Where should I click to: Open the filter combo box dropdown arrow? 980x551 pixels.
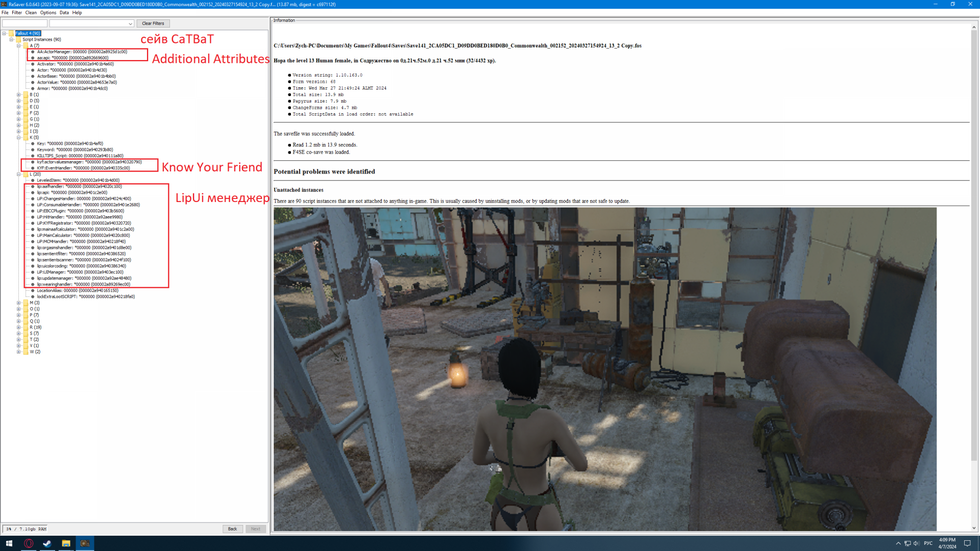point(130,23)
